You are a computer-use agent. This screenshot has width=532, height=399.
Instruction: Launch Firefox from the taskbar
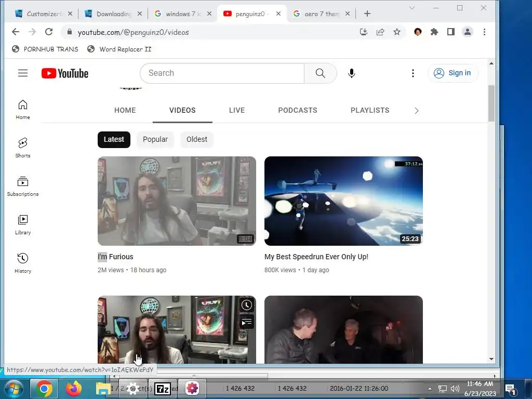tap(74, 389)
